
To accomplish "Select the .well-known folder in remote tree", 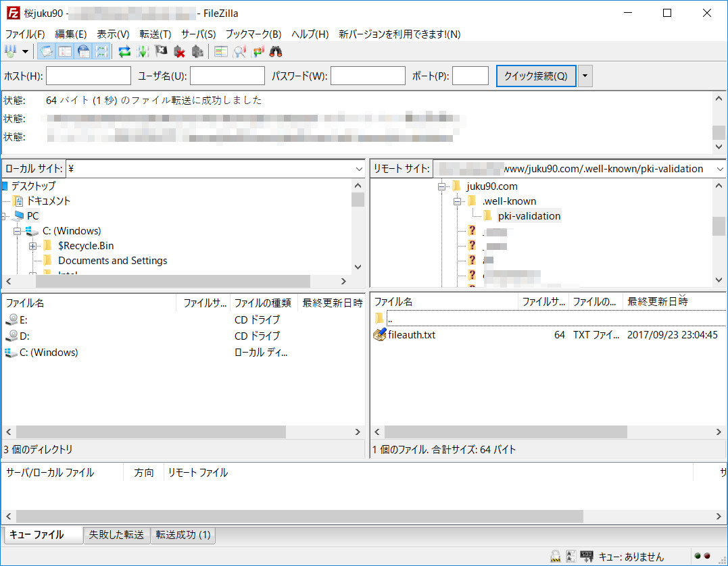I will click(509, 201).
